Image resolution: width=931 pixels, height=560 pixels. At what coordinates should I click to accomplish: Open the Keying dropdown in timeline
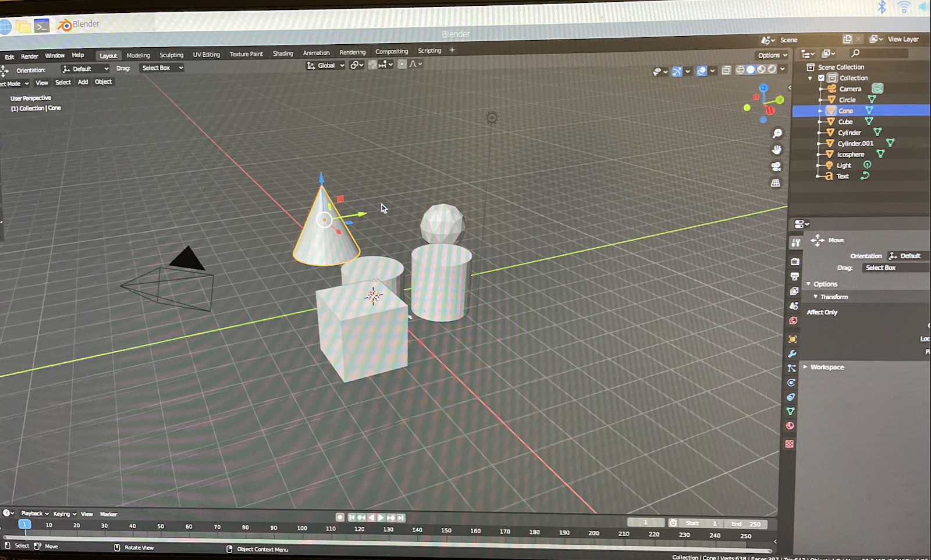[x=65, y=514]
